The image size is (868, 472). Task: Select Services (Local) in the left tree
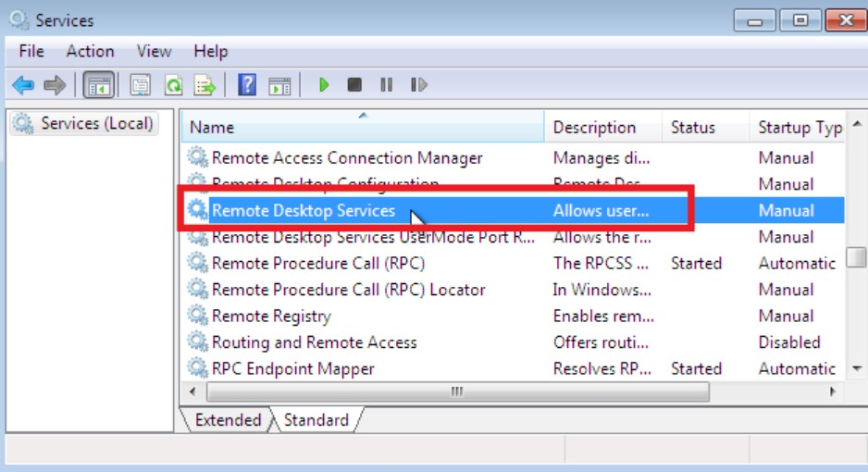96,123
